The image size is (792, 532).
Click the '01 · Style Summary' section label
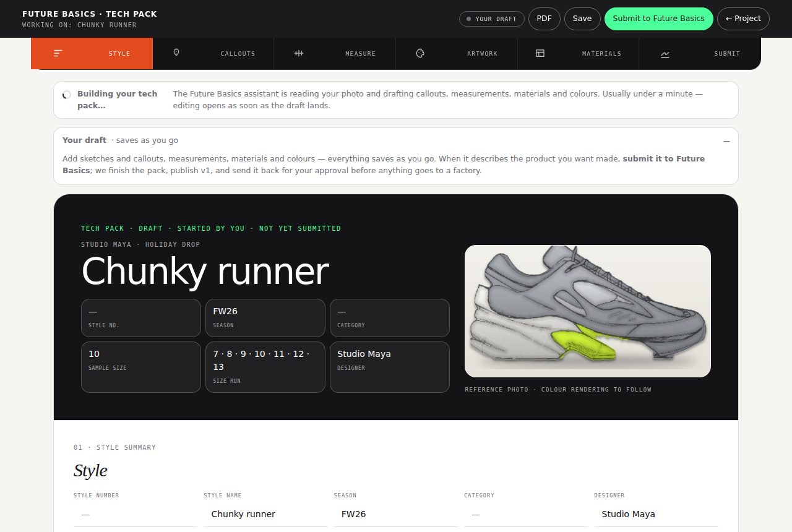[x=114, y=447]
